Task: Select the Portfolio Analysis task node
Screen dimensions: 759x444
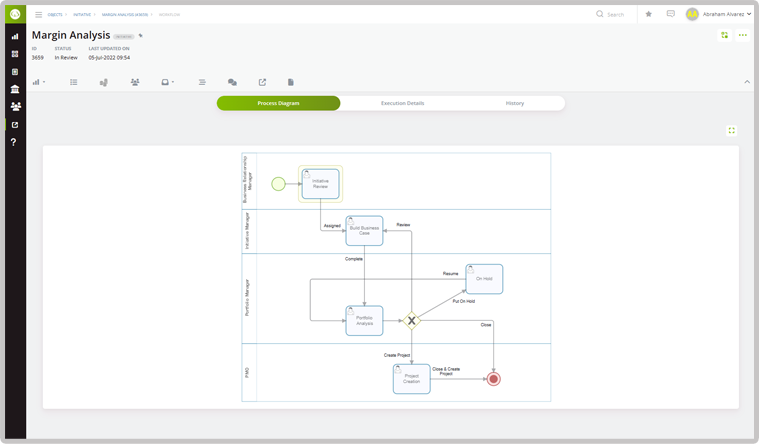Action: [364, 321]
